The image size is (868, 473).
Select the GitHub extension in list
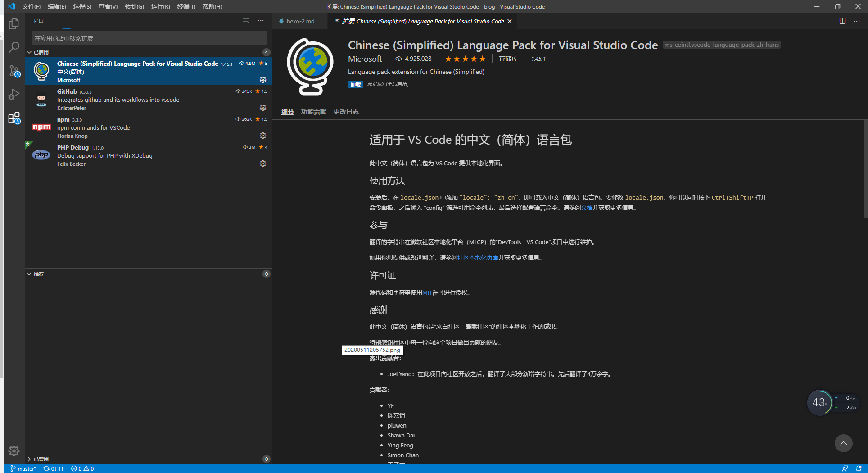(149, 100)
